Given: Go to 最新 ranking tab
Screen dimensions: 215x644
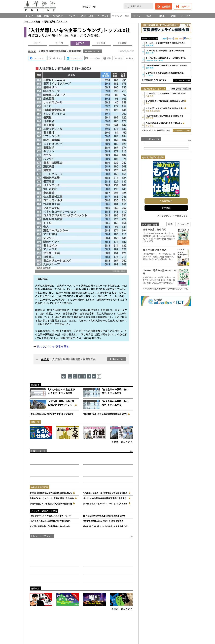Looking at the screenshot, I should pyautogui.click(x=123, y=43).
